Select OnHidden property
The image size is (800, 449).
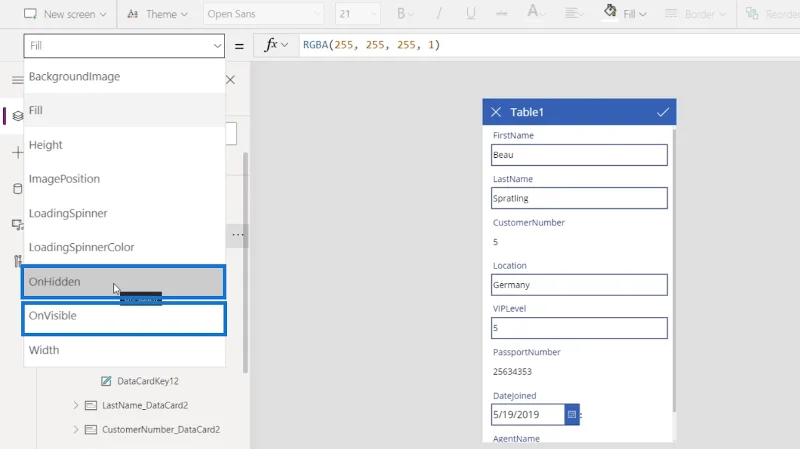click(123, 282)
